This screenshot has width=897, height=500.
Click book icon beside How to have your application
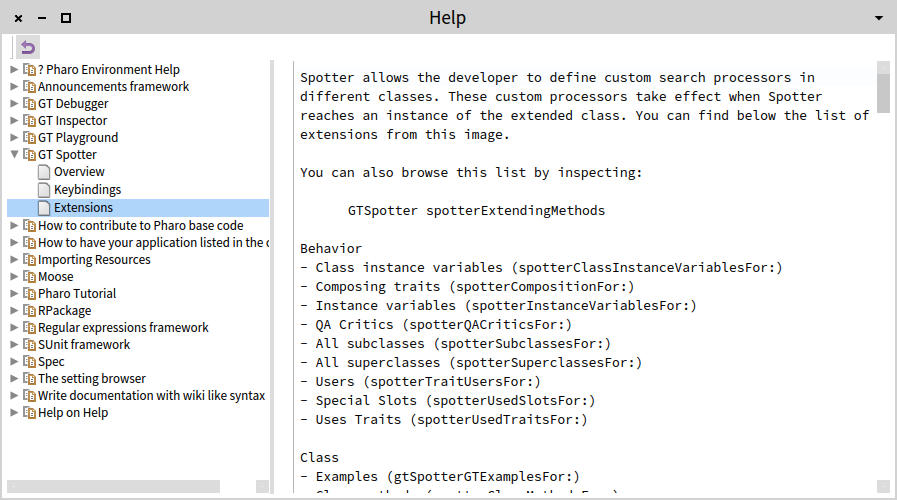29,243
